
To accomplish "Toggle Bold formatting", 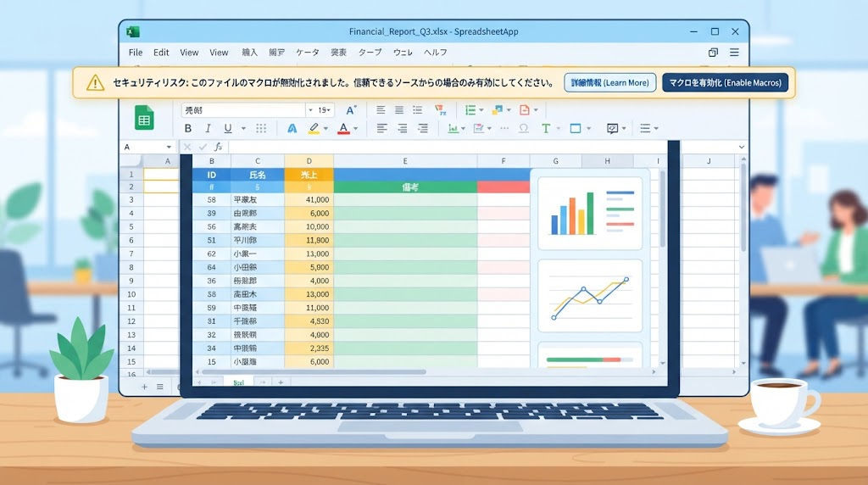I will coord(187,128).
